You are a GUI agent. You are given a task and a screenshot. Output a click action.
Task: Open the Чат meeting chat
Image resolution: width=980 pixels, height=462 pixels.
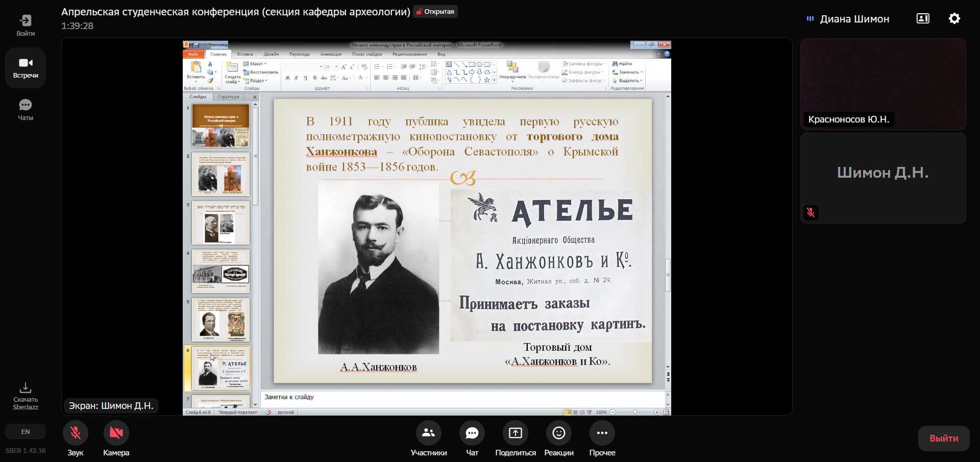[x=472, y=433]
